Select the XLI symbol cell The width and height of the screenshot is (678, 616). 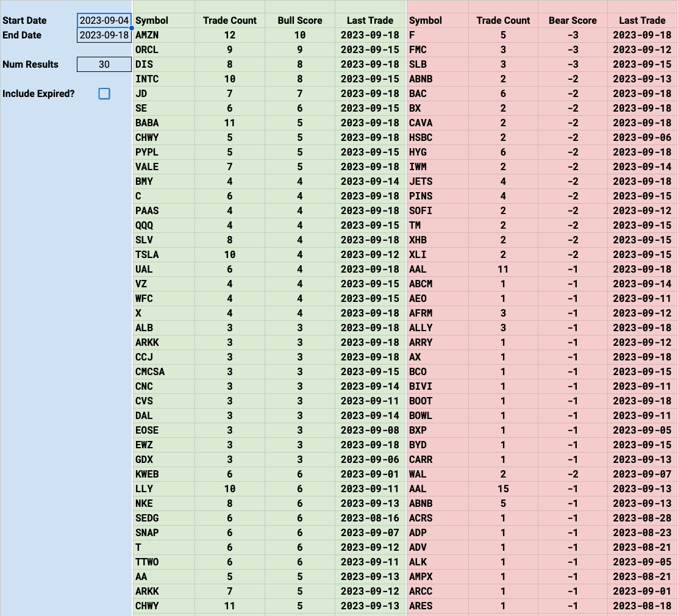(x=438, y=255)
